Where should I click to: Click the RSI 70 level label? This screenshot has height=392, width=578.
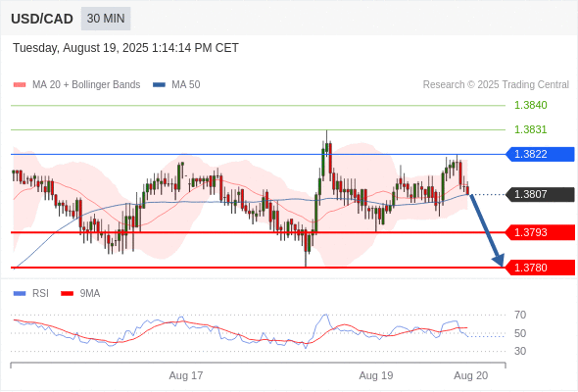click(520, 315)
